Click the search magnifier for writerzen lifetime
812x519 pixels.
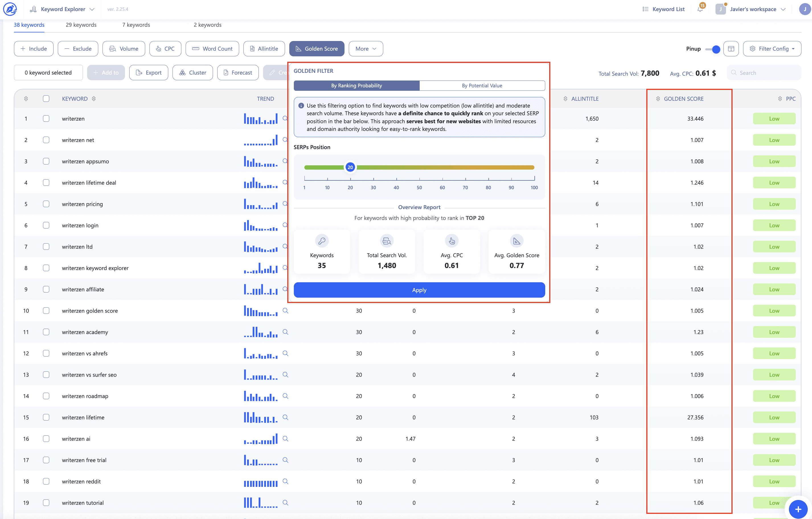pyautogui.click(x=285, y=417)
